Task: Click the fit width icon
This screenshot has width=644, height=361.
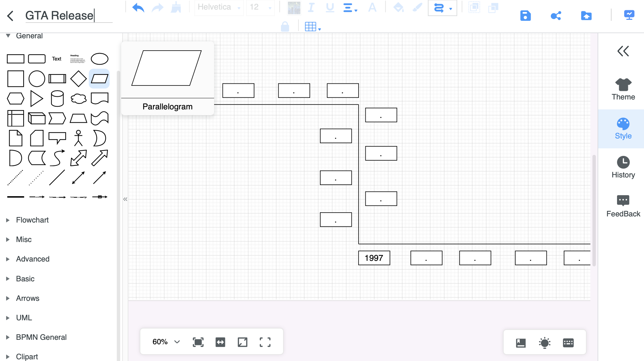Action: tap(220, 342)
